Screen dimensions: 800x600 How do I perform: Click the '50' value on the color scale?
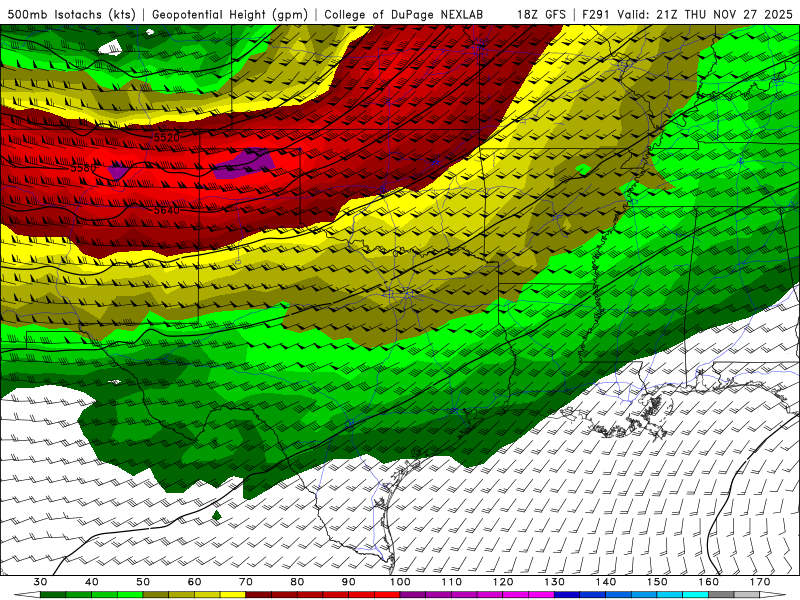(x=143, y=582)
